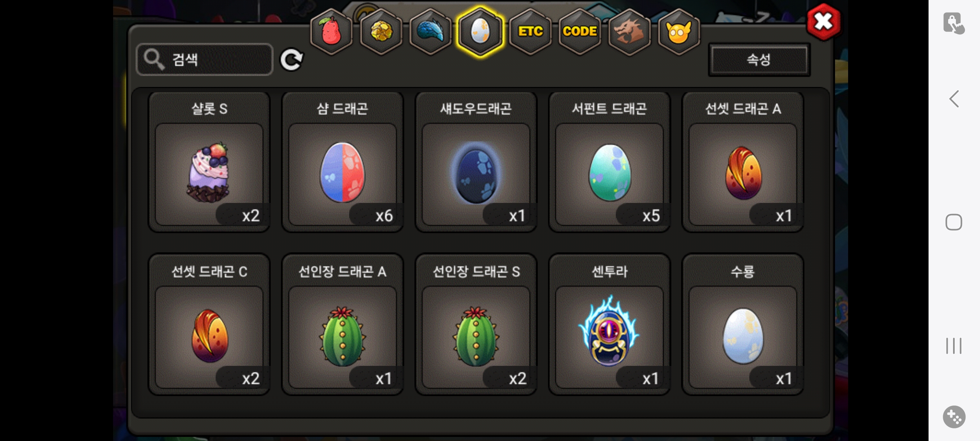Select the 서펀트 드래곤 teal egg
The image size is (980, 441).
610,162
